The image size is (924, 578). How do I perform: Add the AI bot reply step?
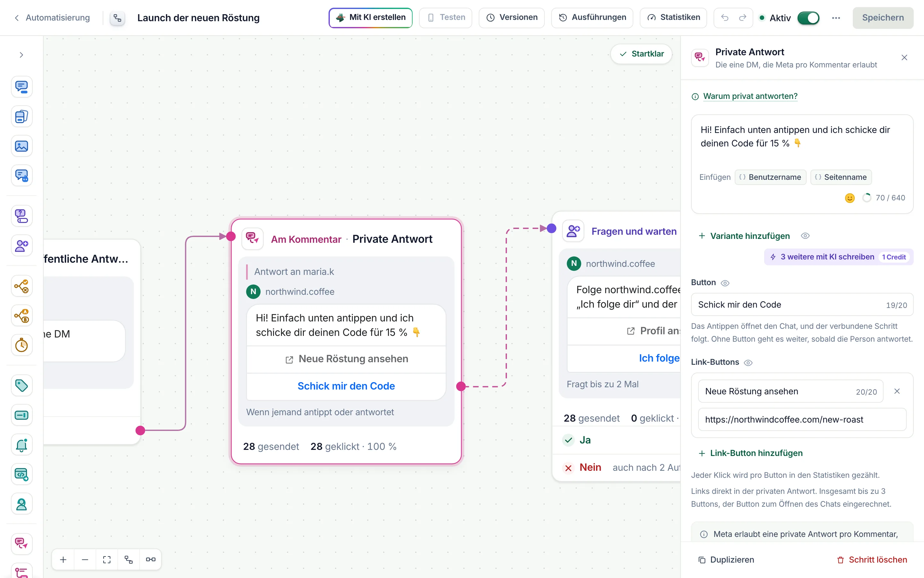coord(21,176)
